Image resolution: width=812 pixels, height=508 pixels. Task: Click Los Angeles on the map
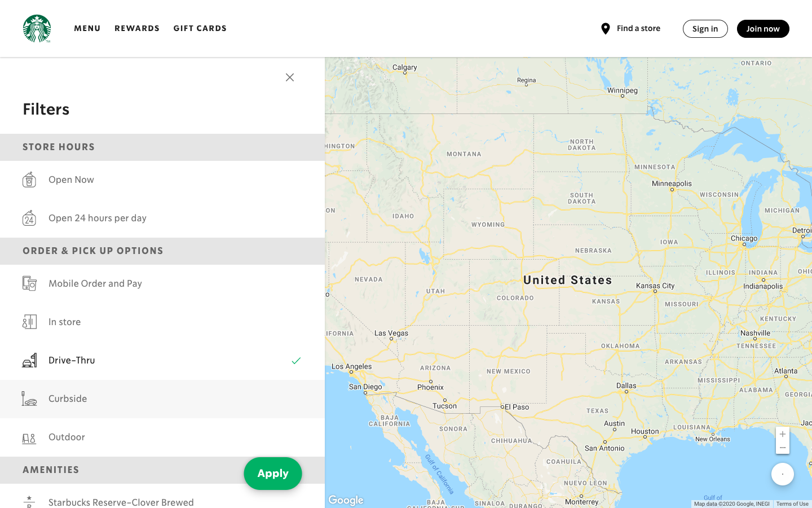352,366
